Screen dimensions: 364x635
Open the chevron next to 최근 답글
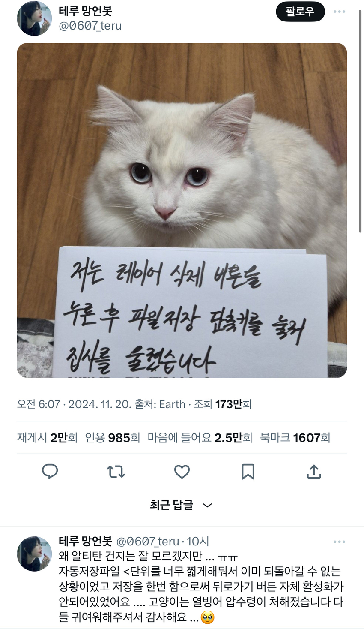tap(207, 506)
